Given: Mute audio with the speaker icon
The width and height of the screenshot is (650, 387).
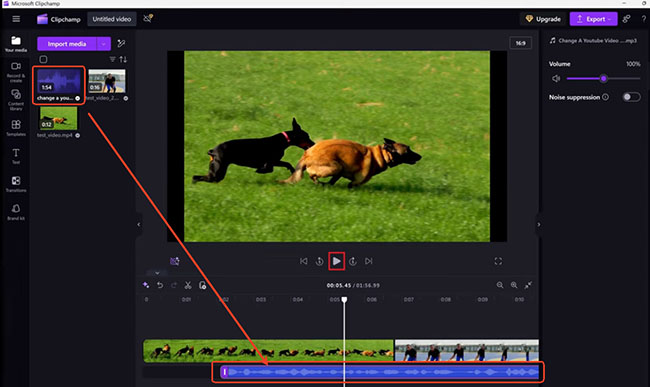Looking at the screenshot, I should click(556, 78).
